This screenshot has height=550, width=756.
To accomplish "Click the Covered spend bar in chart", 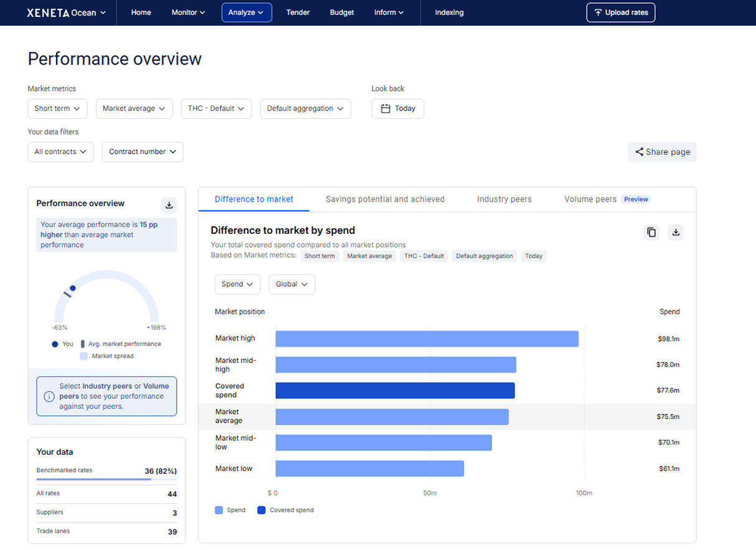I will 394,390.
